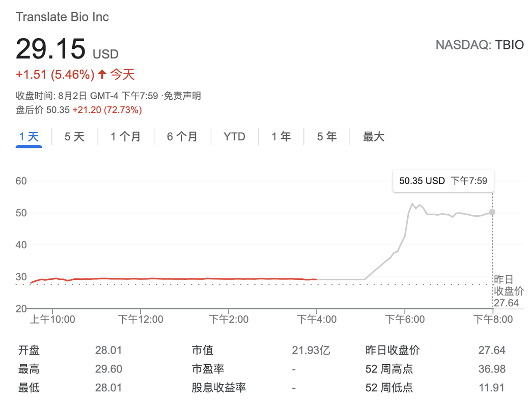Click the 开盘 value 28.01

pyautogui.click(x=108, y=350)
